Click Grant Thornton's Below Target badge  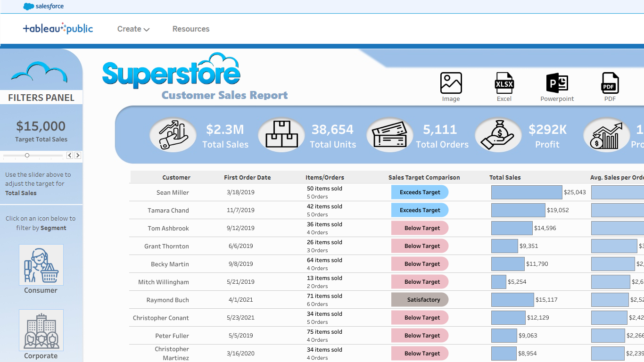420,246
